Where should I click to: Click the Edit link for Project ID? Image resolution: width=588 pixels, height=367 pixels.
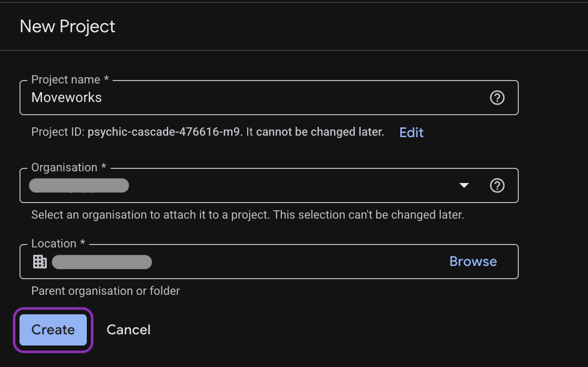click(412, 132)
